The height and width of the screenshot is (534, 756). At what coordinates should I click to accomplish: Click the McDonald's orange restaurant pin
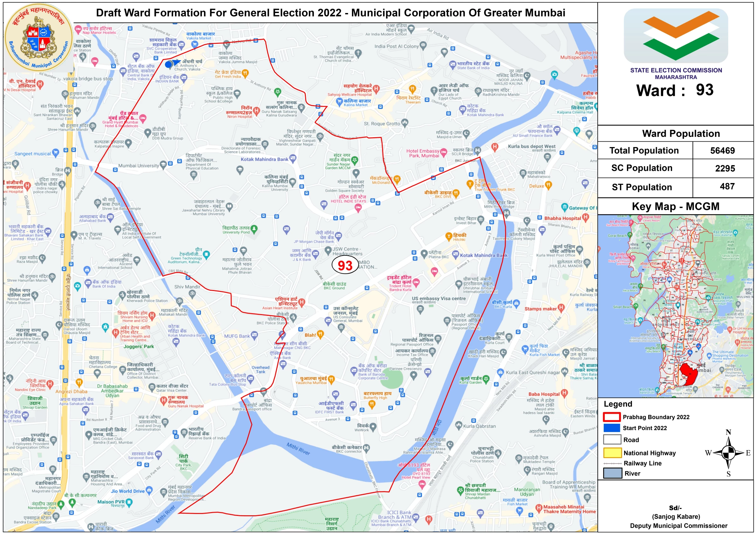(x=397, y=179)
